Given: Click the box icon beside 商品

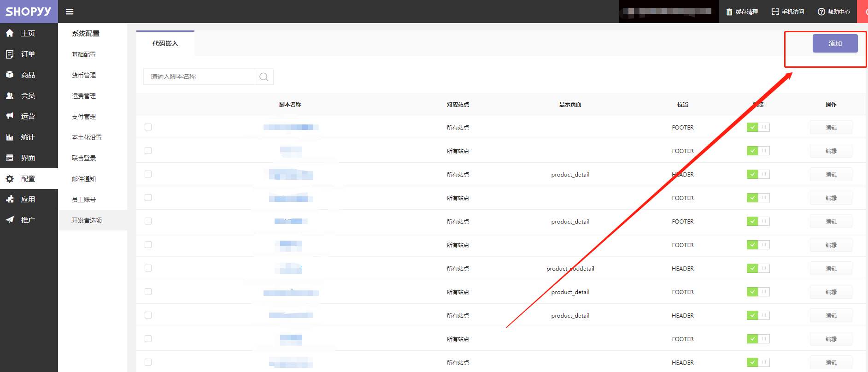Looking at the screenshot, I should pos(10,75).
